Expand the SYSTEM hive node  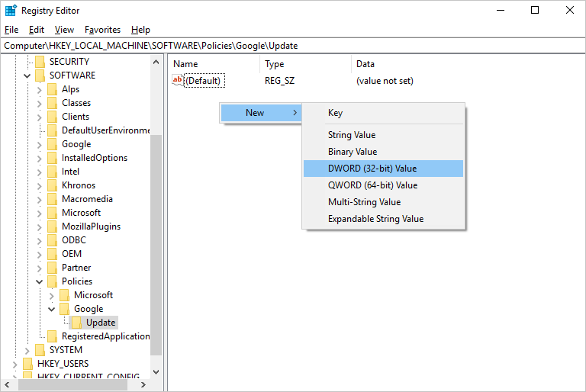point(27,350)
